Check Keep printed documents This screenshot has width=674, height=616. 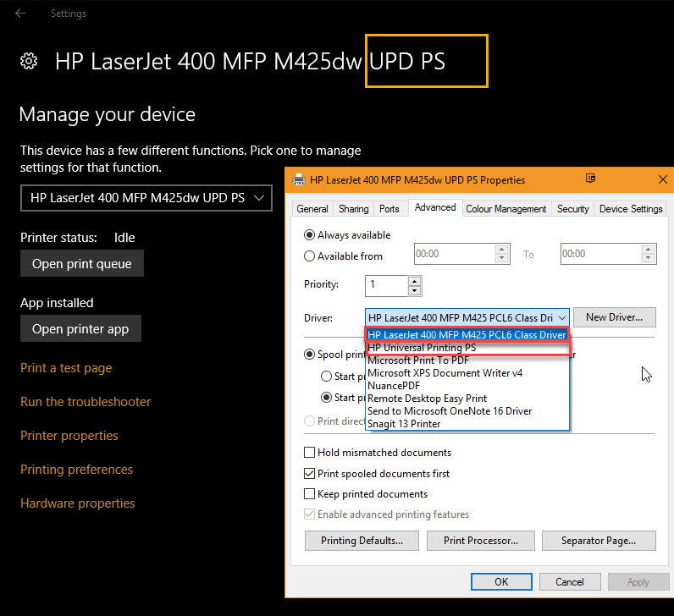pyautogui.click(x=310, y=494)
